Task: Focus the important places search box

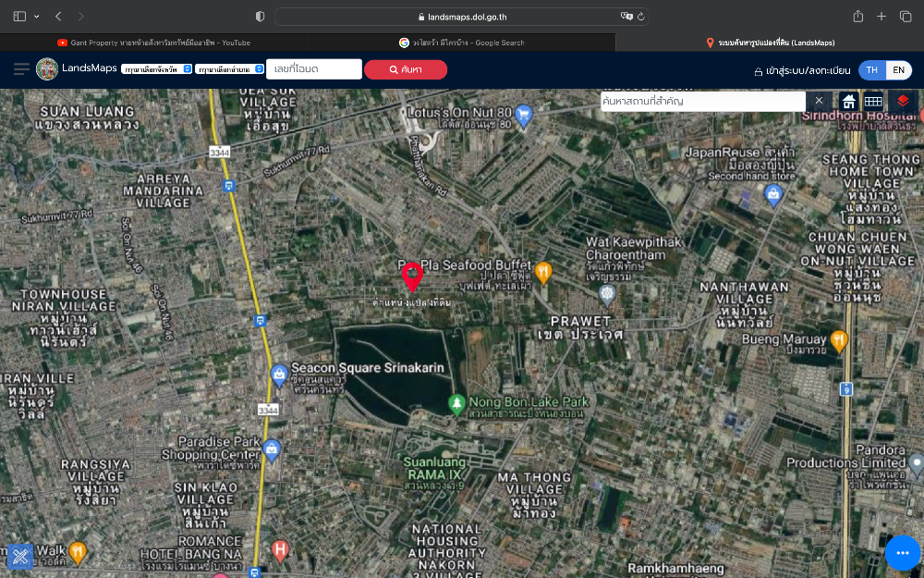Action: point(702,101)
